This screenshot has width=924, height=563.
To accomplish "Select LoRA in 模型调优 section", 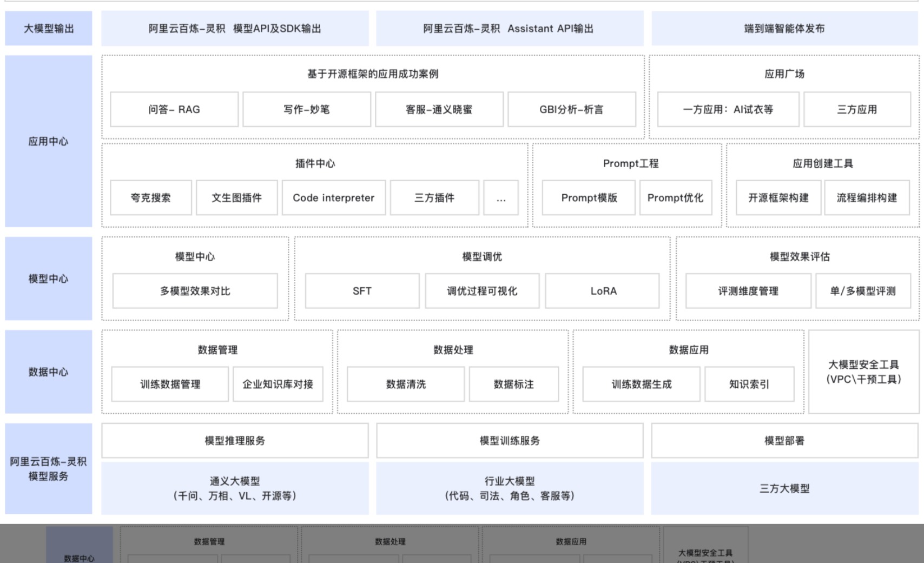I will coord(602,291).
